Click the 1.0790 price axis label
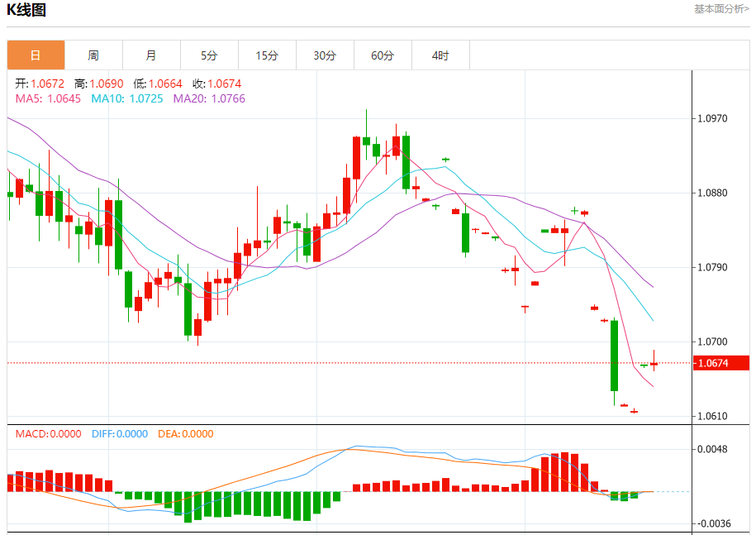756x535 pixels. [x=712, y=267]
